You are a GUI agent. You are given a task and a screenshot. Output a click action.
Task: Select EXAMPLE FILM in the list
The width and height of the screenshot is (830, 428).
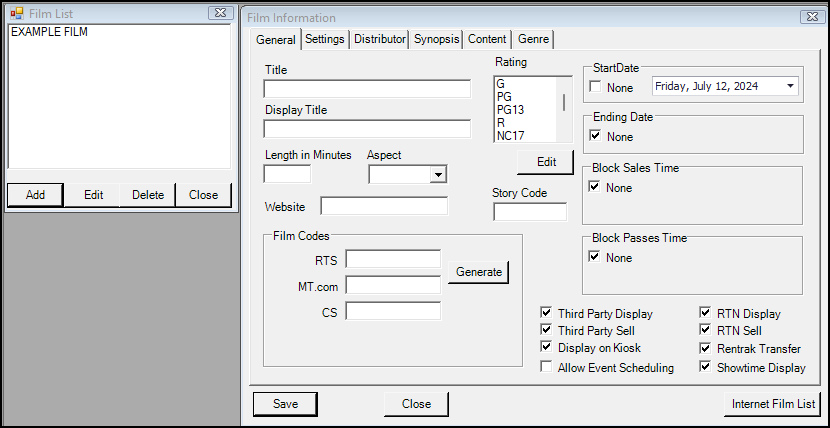pyautogui.click(x=47, y=32)
